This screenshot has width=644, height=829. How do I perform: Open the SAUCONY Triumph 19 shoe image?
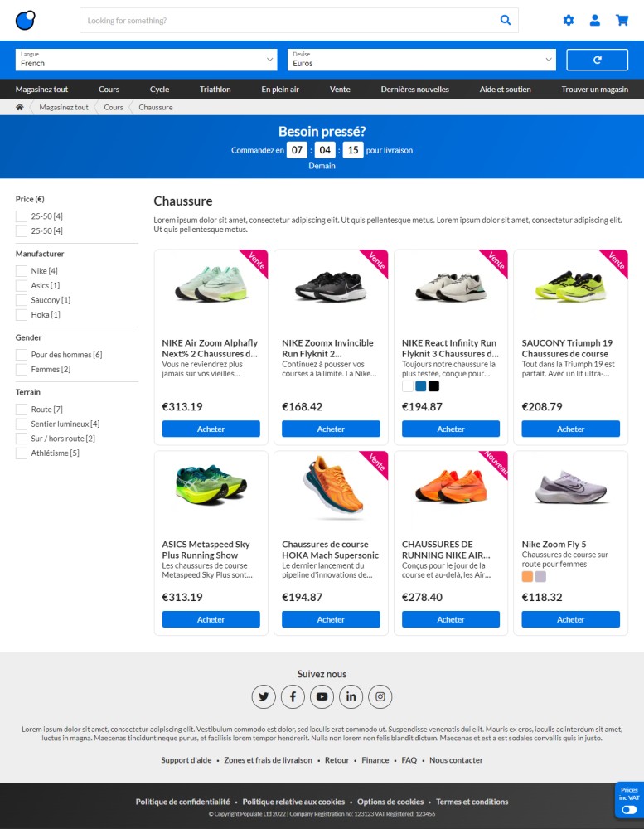click(x=570, y=287)
